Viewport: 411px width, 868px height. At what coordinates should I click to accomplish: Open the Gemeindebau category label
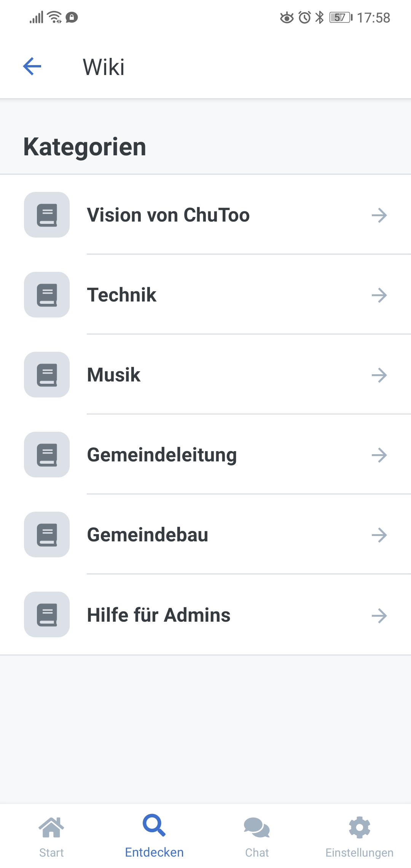[148, 535]
